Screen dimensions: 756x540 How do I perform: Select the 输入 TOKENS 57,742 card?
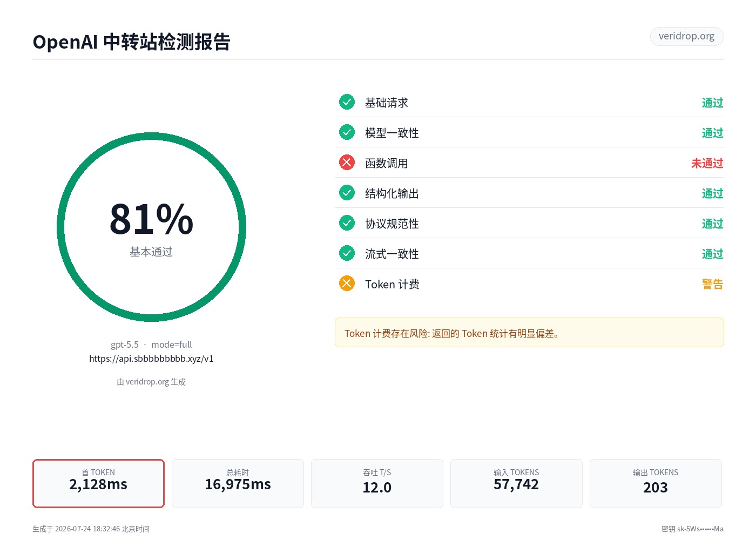point(516,483)
